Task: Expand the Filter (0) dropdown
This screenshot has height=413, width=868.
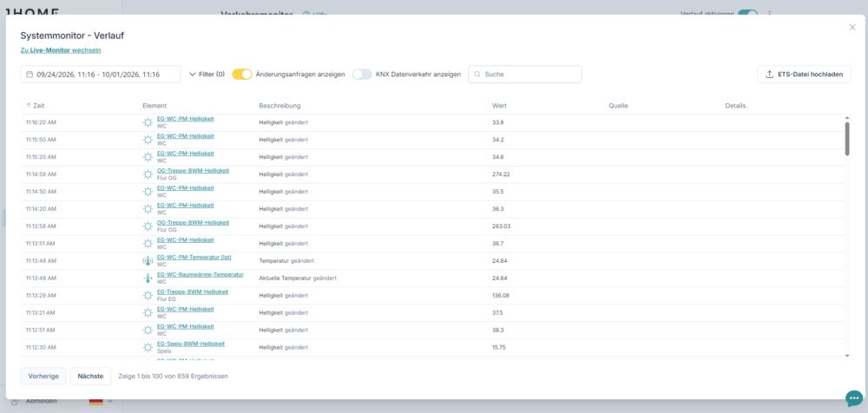Action: tap(207, 75)
